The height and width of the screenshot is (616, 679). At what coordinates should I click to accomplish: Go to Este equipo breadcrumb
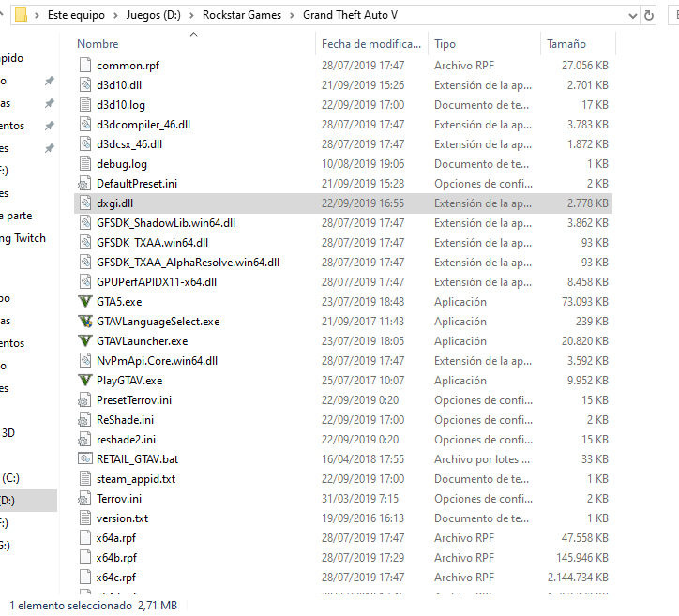pos(76,15)
